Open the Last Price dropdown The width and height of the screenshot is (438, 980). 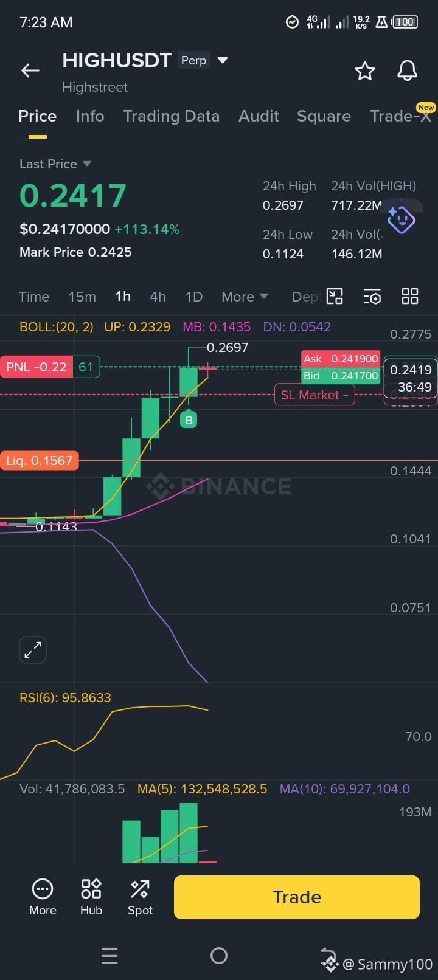(x=55, y=164)
